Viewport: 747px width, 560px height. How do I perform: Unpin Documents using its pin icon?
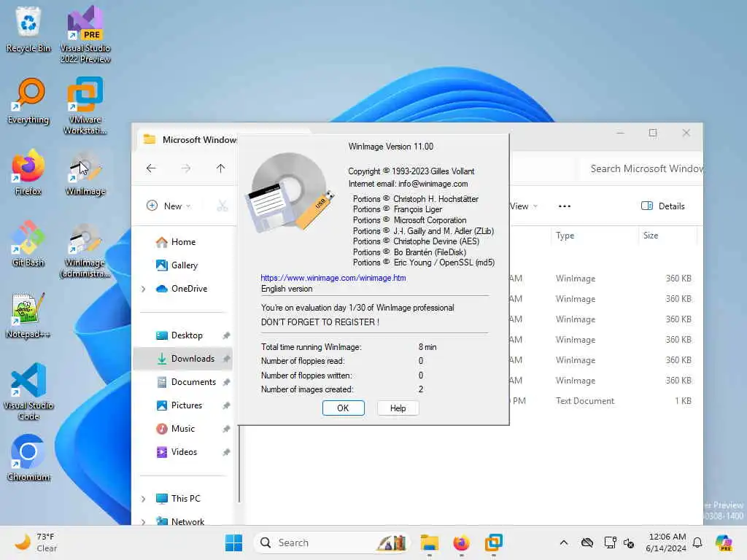[226, 382]
